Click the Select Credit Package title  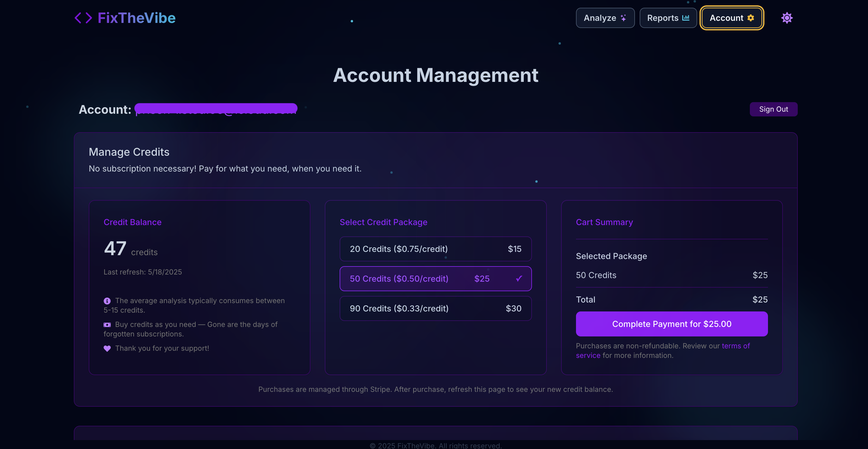[383, 222]
